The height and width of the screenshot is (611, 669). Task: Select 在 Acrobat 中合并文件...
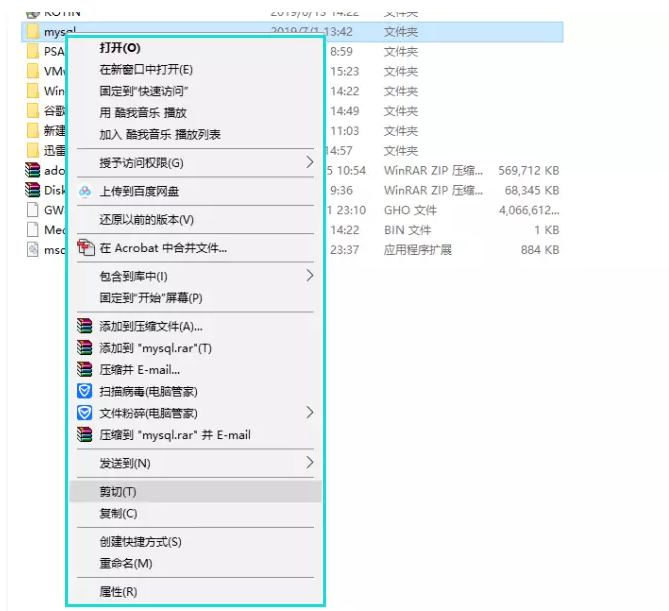point(163,248)
